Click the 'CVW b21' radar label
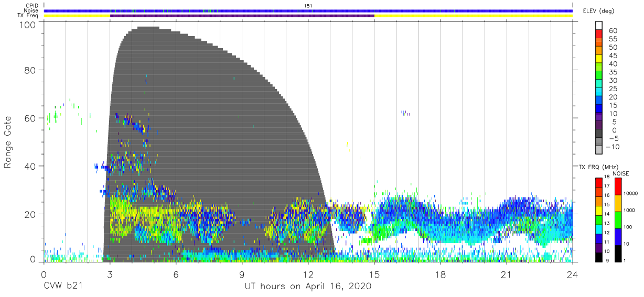The image size is (644, 297). point(62,287)
